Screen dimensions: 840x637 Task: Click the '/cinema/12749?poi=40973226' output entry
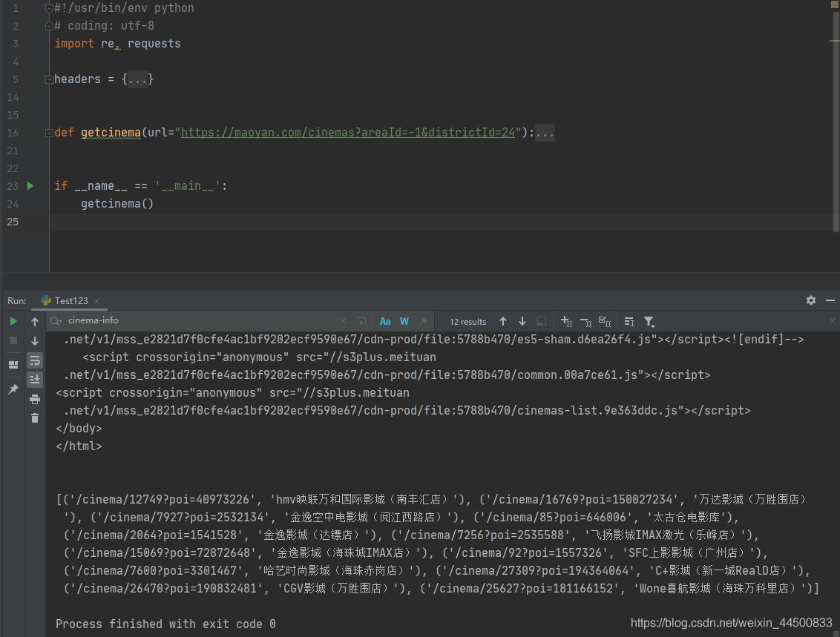[163, 499]
